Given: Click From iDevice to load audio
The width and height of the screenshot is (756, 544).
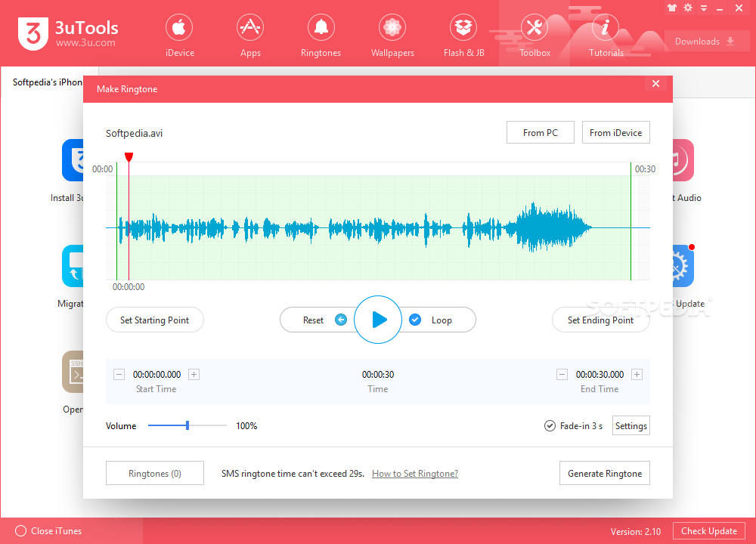Looking at the screenshot, I should 615,132.
